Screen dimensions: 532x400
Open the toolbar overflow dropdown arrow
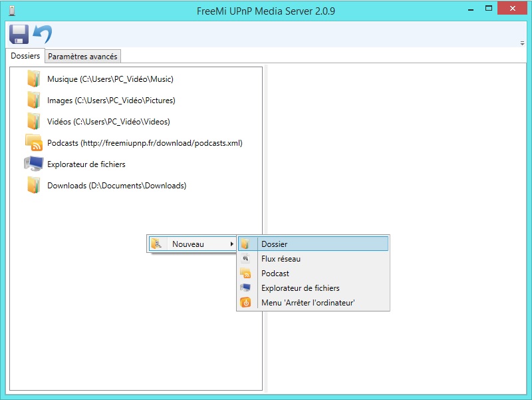(x=522, y=43)
